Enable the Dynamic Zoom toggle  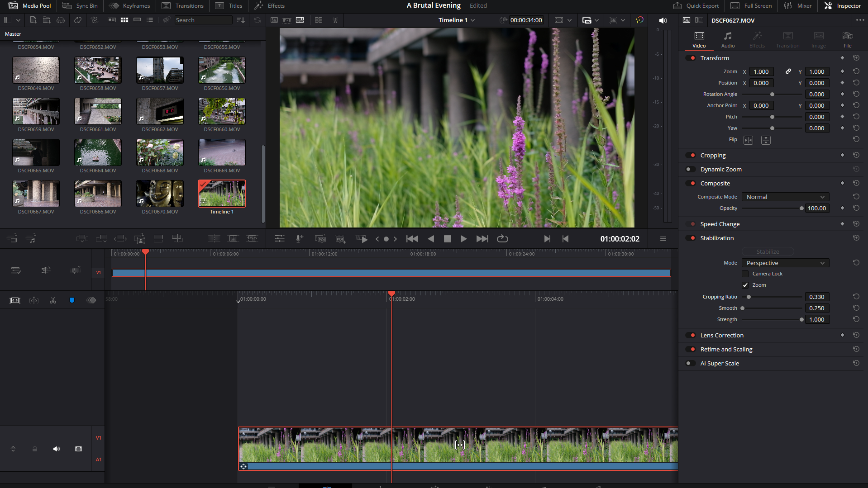691,169
